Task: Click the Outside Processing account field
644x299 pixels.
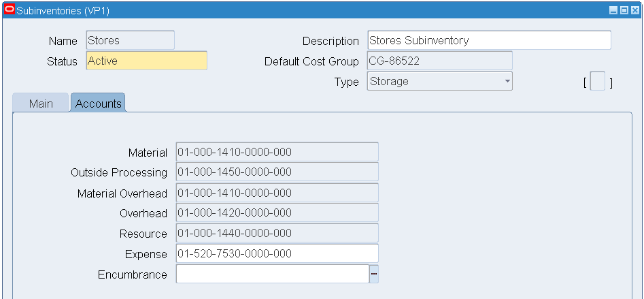Action: pos(277,172)
